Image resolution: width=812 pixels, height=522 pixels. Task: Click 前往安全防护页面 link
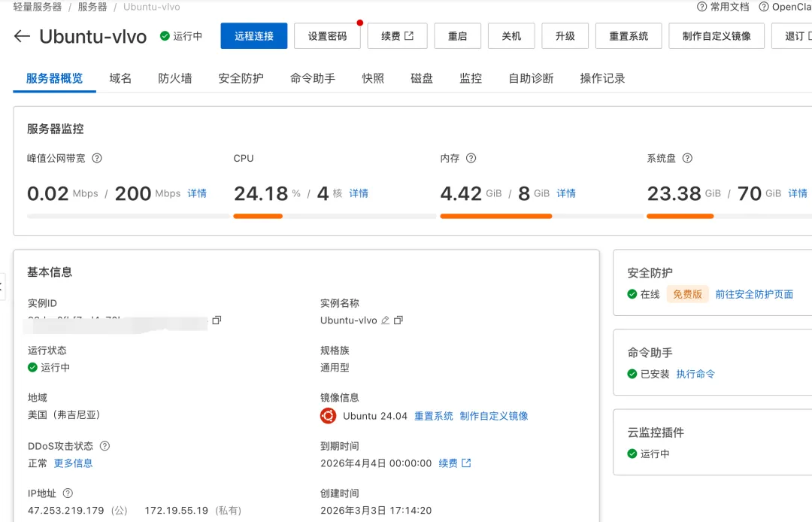754,294
